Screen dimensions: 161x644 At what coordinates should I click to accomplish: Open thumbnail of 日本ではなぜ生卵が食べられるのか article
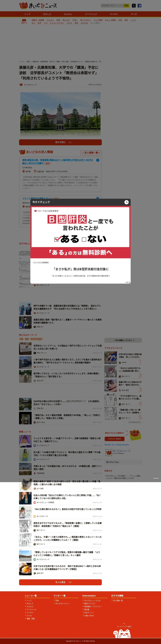pyautogui.click(x=25, y=569)
